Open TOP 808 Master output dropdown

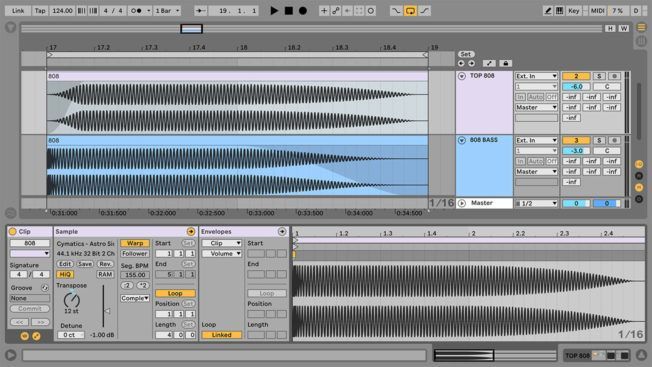coord(536,107)
